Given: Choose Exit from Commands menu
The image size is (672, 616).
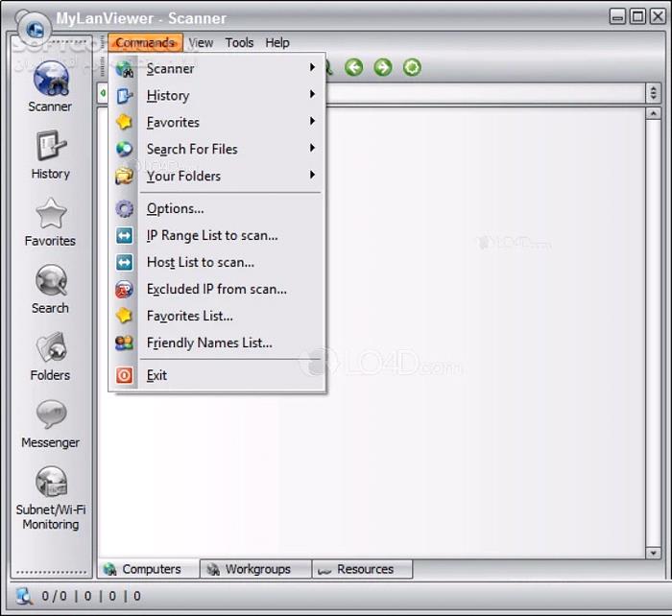Looking at the screenshot, I should pos(217,375).
